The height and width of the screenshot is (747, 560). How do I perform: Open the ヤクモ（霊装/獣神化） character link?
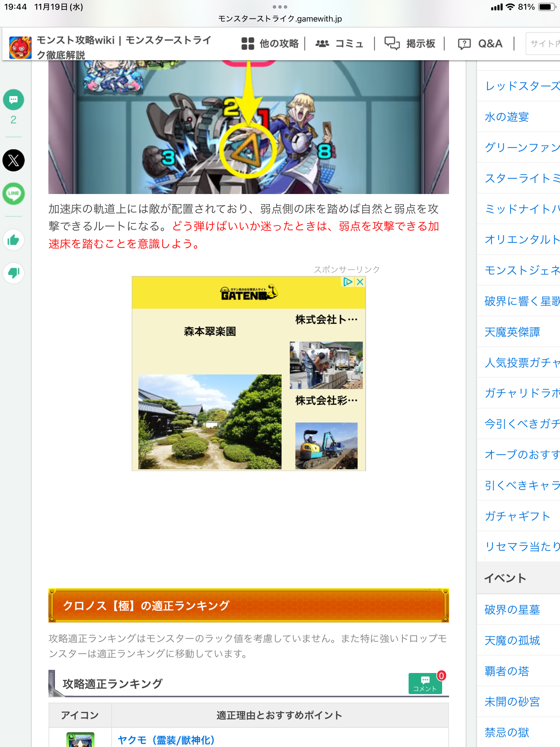[166, 740]
